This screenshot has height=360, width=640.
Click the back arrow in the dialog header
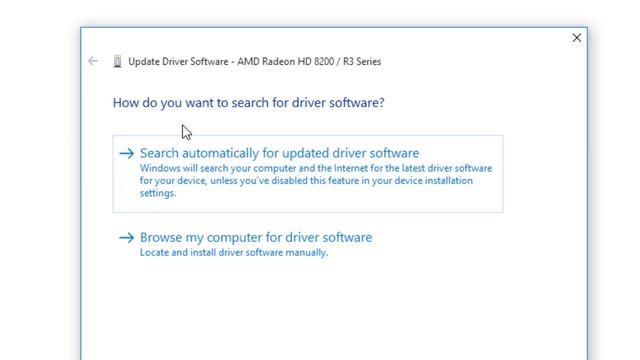(x=93, y=61)
